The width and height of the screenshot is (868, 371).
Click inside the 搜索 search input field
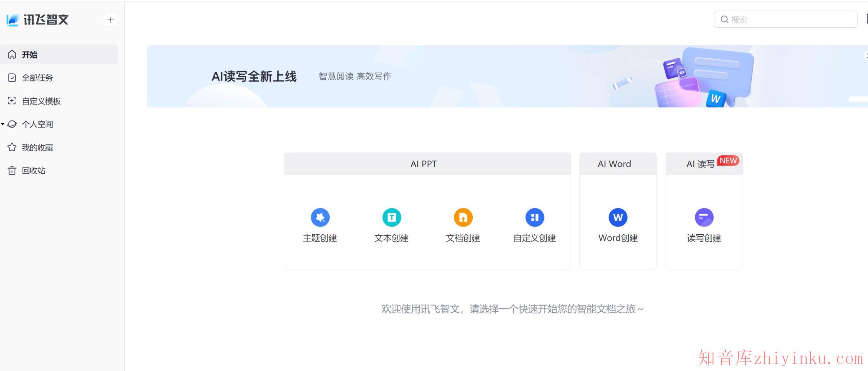click(780, 19)
